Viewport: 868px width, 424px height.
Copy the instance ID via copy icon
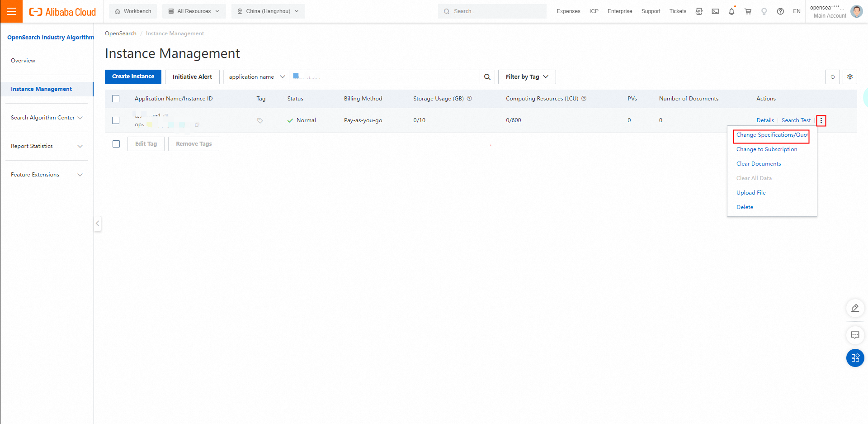(x=197, y=124)
